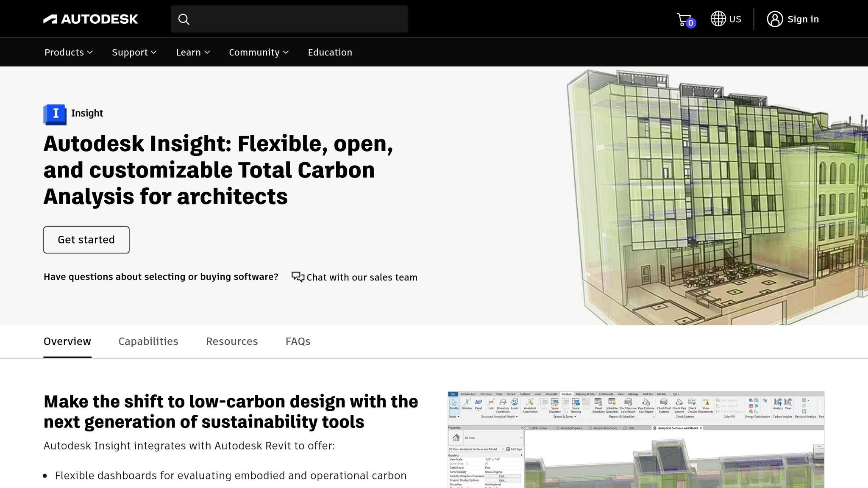Switch to the FAQs tab
This screenshot has width=868, height=488.
click(298, 341)
